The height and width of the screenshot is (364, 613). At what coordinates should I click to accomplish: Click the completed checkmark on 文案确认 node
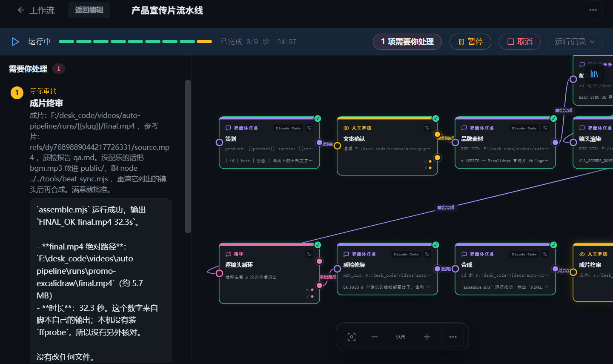click(x=435, y=119)
